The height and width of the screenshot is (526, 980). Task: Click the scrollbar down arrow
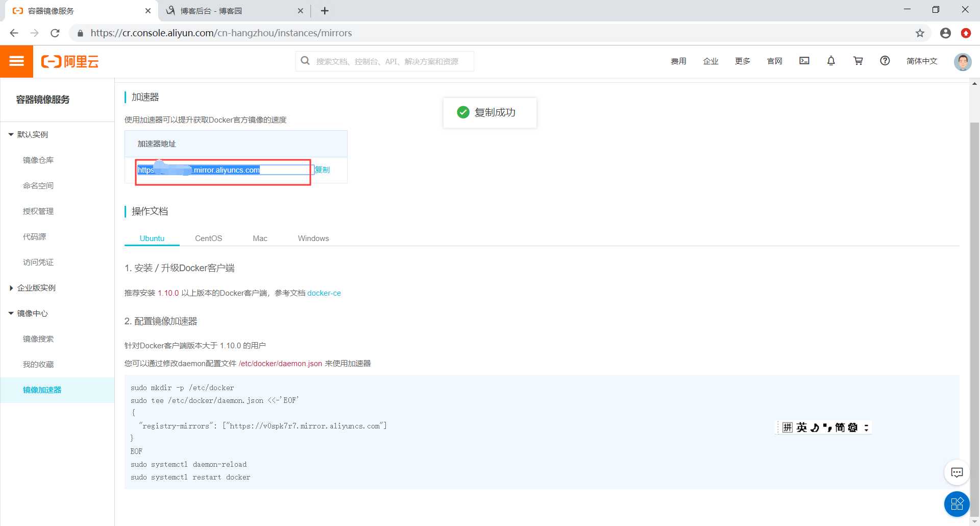[x=974, y=521]
